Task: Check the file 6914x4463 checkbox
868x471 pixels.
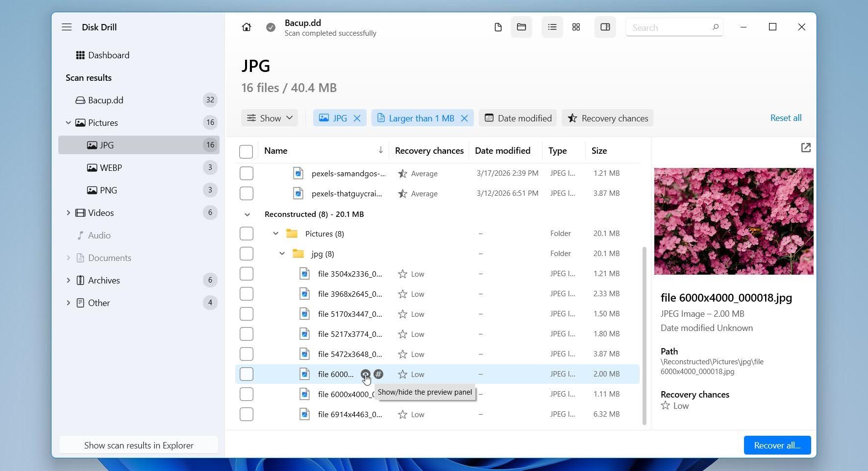Action: pyautogui.click(x=247, y=414)
